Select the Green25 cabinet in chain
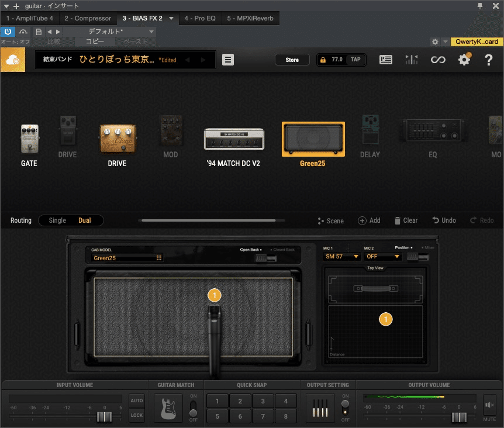 313,139
